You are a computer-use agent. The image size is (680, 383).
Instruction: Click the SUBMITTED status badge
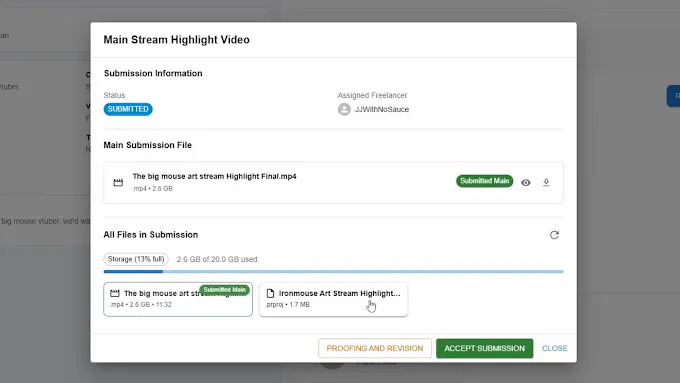(128, 109)
